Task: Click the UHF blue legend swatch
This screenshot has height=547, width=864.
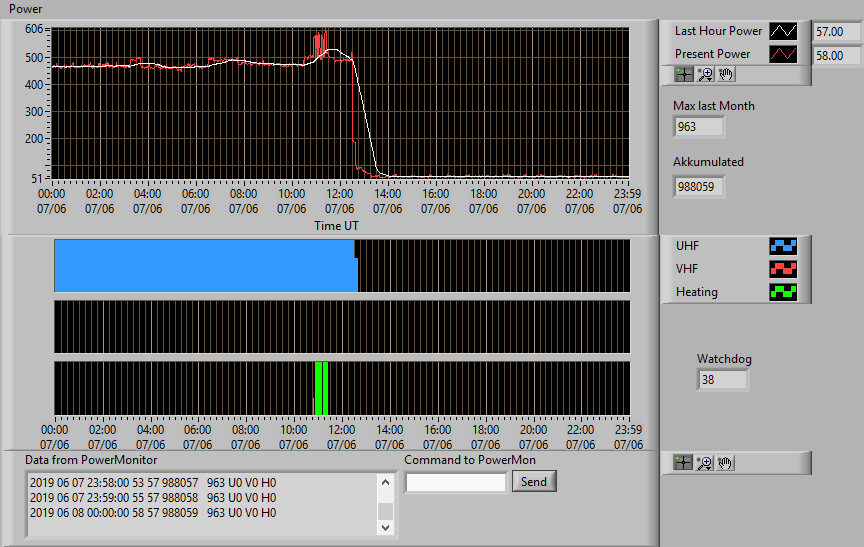Action: coord(783,246)
